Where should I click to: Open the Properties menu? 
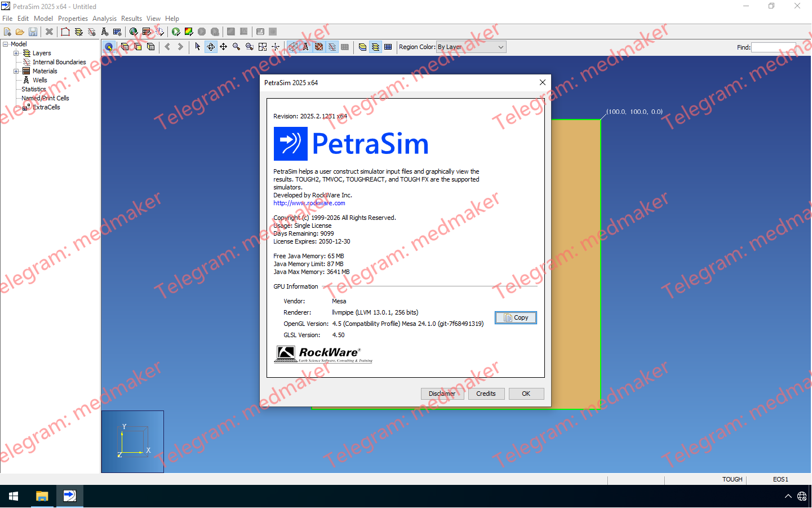click(73, 18)
